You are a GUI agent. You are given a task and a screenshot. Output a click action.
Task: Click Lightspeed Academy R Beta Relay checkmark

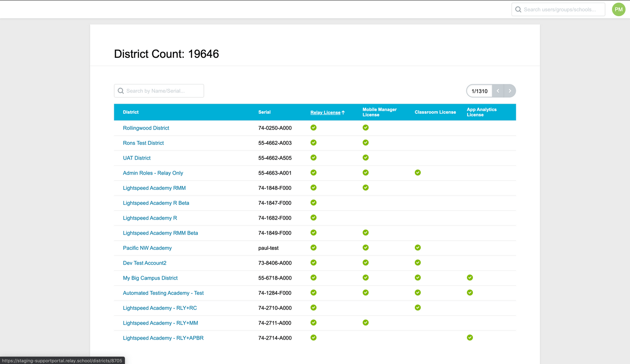313,203
